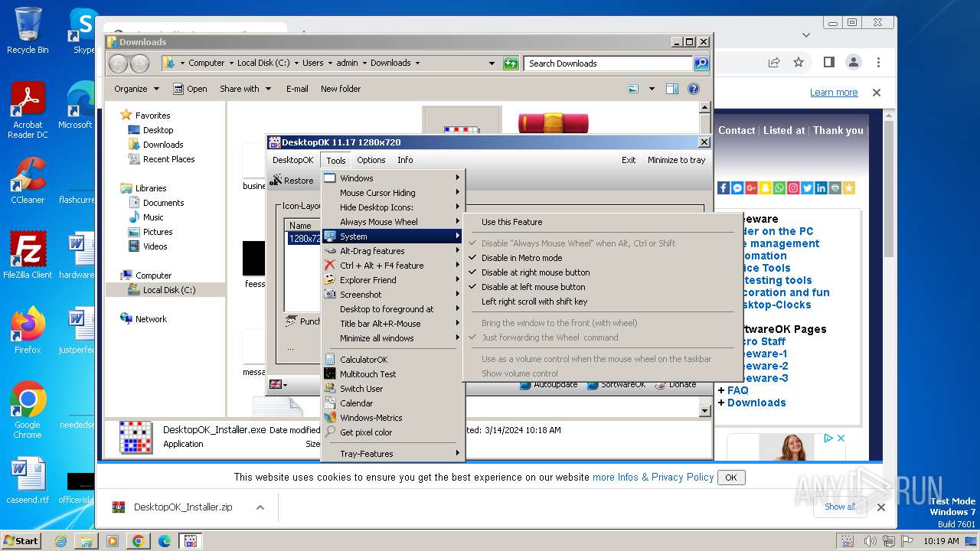Click Learn more link in Chrome
The height and width of the screenshot is (551, 980).
(x=834, y=93)
